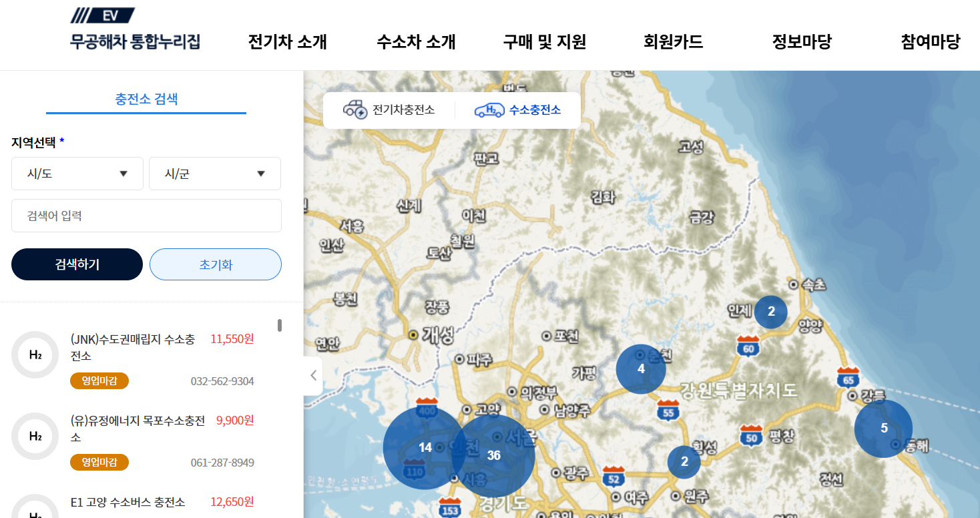This screenshot has width=980, height=518.
Task: Click the 영업마감 badge under (JNK)수도권매립지
Action: [x=99, y=381]
